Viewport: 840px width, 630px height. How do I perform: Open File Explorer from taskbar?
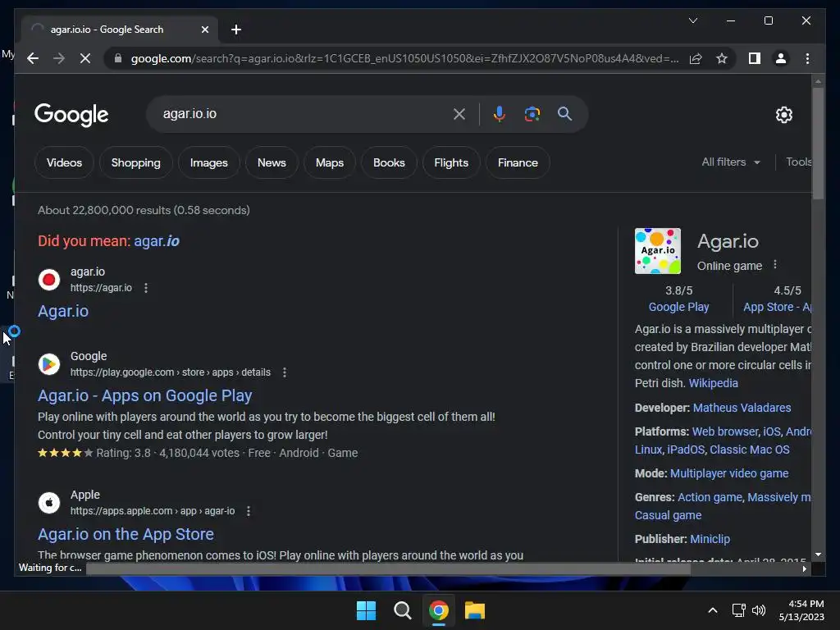click(x=475, y=610)
